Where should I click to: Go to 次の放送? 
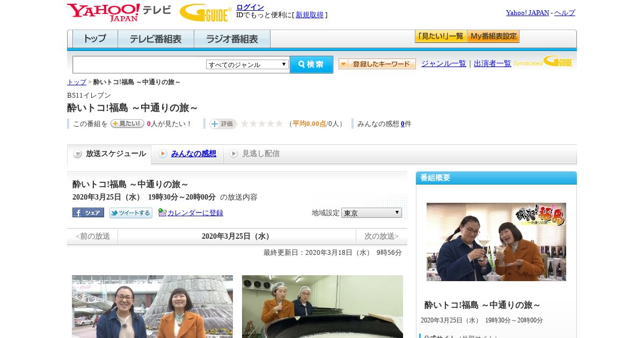(382, 236)
